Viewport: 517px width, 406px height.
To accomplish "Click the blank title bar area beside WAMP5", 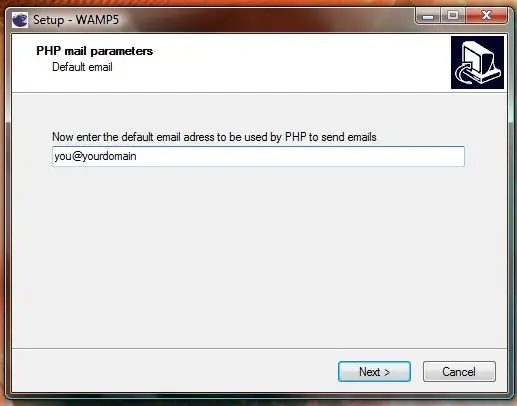I will click(267, 20).
